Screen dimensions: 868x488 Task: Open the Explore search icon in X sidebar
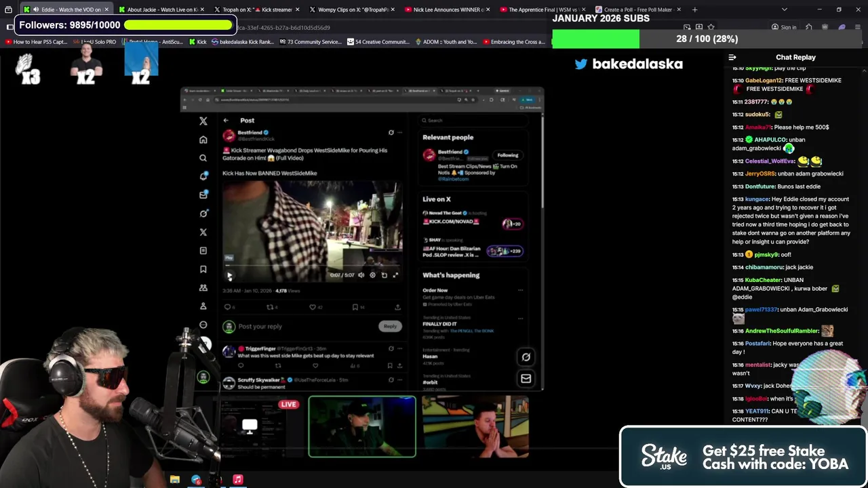(203, 158)
